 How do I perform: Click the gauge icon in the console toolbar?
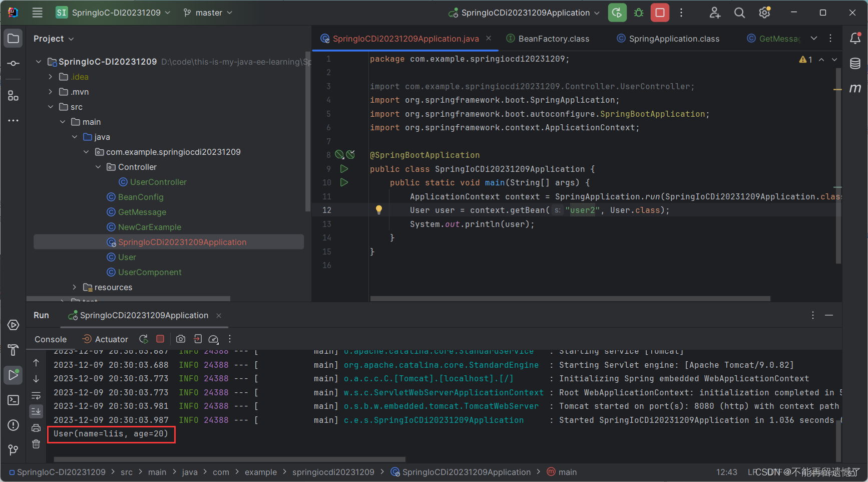pyautogui.click(x=213, y=339)
